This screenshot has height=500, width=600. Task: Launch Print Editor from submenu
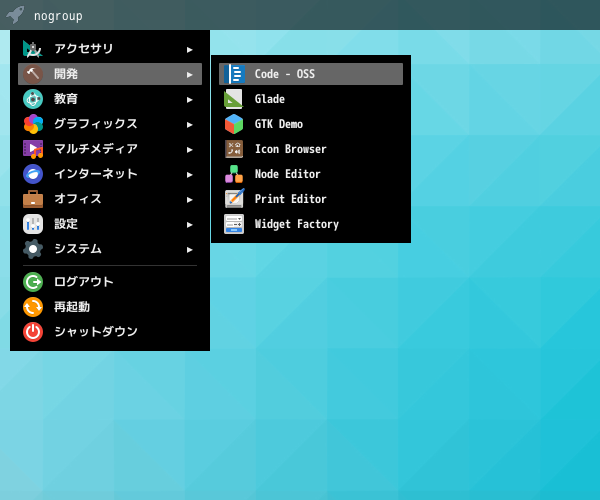[311, 199]
